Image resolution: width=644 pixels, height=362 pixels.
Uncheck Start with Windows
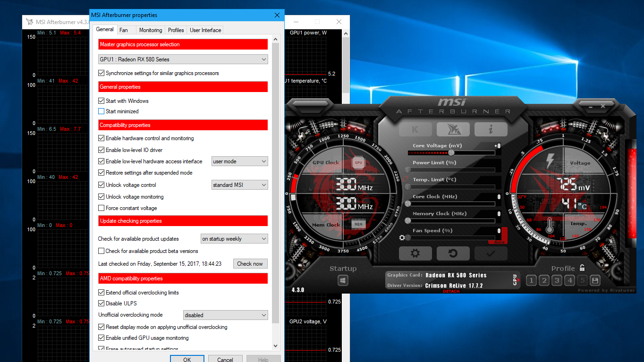pos(101,101)
